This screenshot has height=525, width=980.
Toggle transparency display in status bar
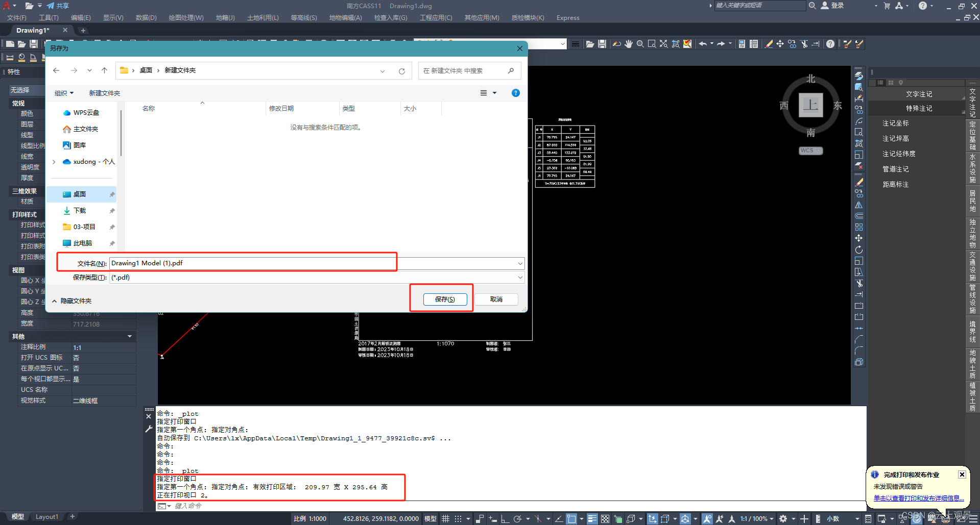pos(605,519)
